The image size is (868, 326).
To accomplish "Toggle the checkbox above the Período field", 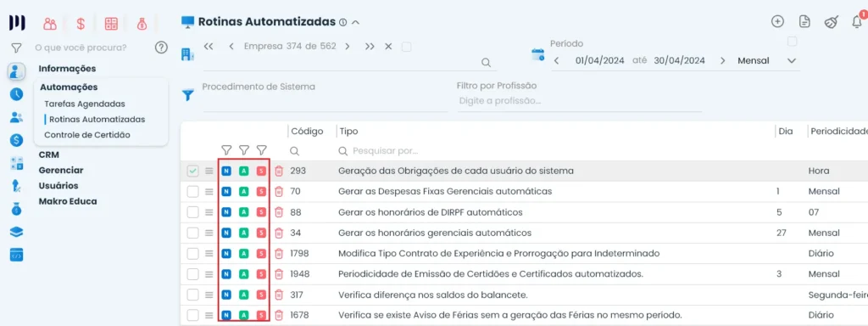I will (x=793, y=42).
